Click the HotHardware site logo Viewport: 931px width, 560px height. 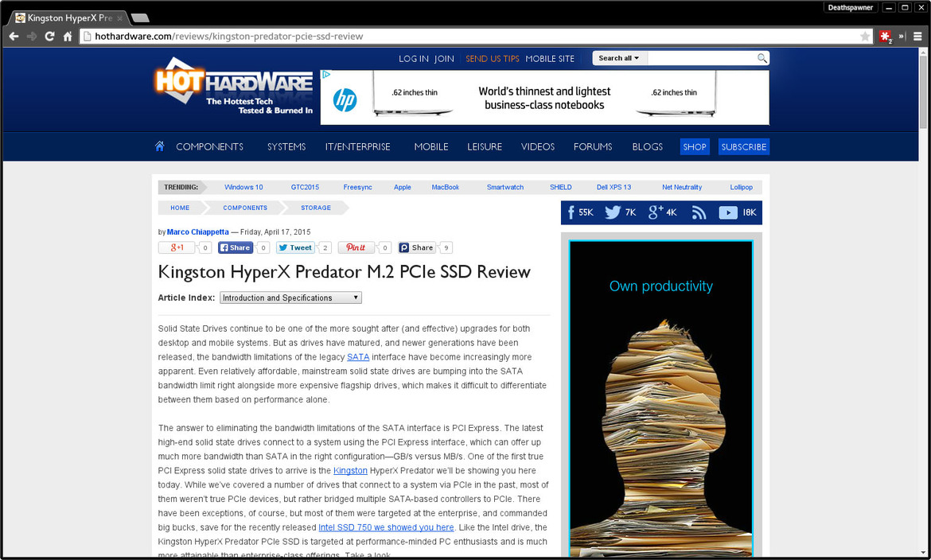[234, 87]
